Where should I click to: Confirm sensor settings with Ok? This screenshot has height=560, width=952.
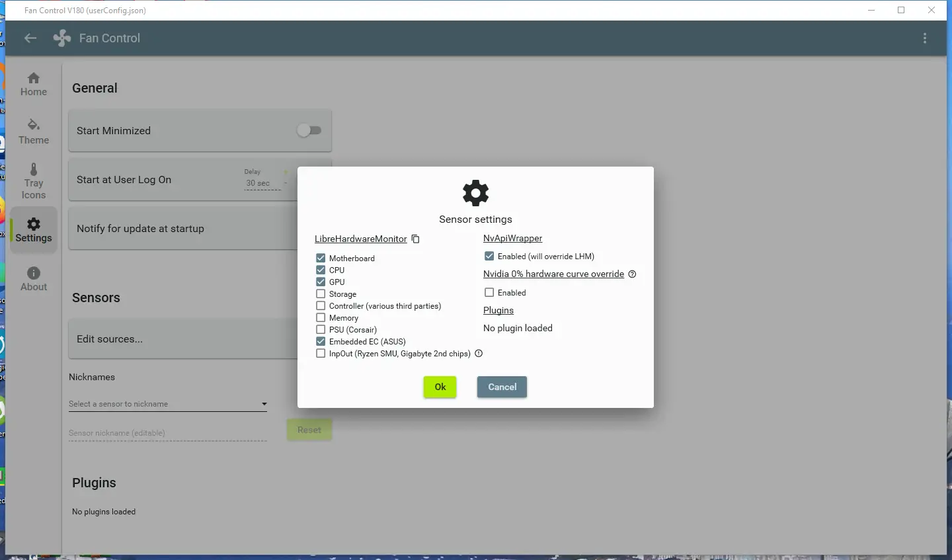click(x=440, y=387)
